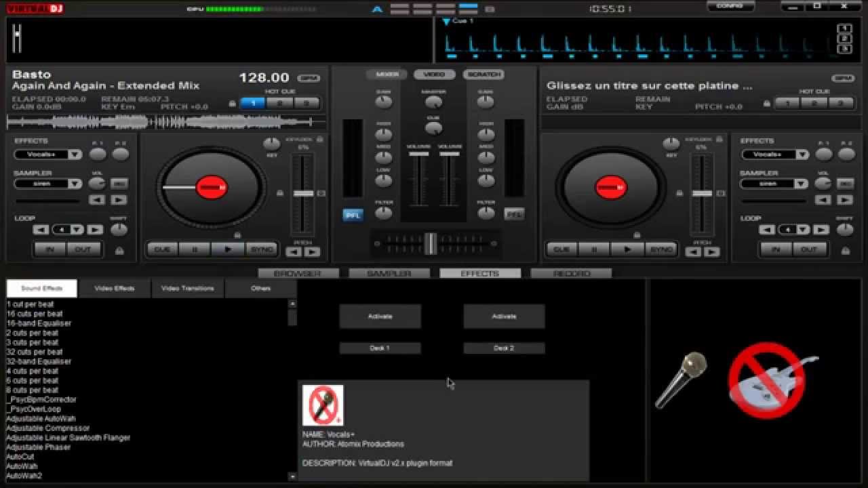This screenshot has height=488, width=868.
Task: Set the loop OUT point on the left deck
Action: (x=83, y=249)
